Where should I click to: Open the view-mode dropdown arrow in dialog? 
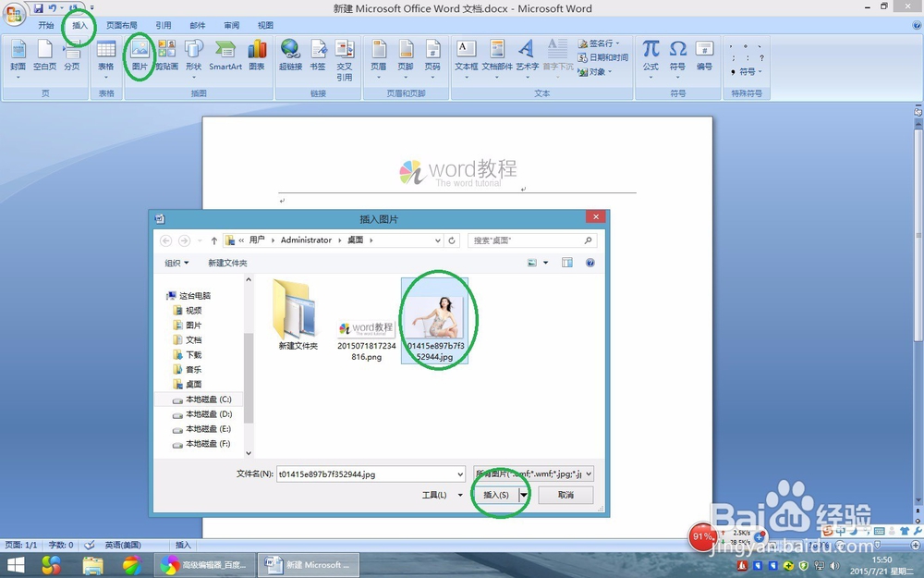(546, 263)
